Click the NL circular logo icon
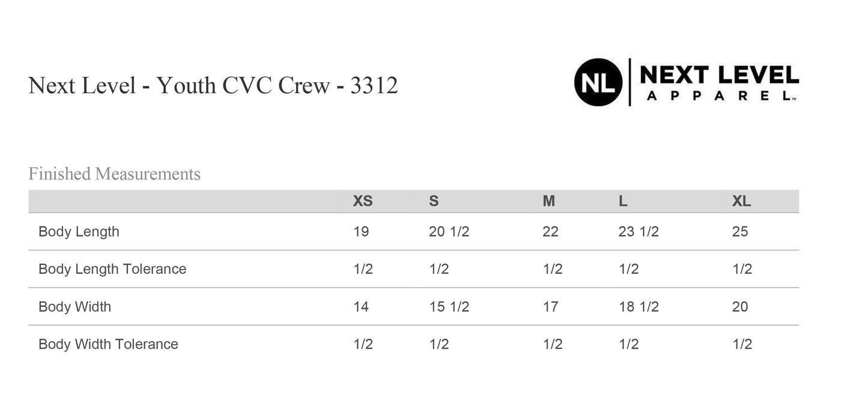 click(x=598, y=82)
